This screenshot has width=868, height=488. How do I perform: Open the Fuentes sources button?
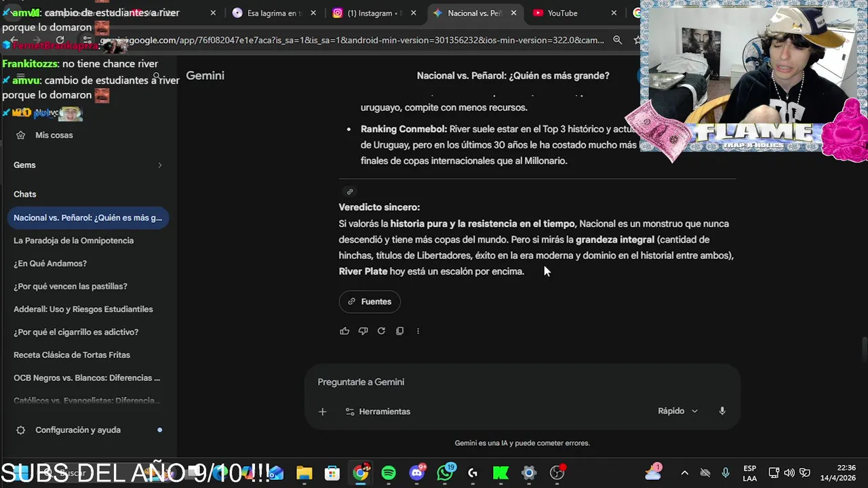pyautogui.click(x=370, y=302)
